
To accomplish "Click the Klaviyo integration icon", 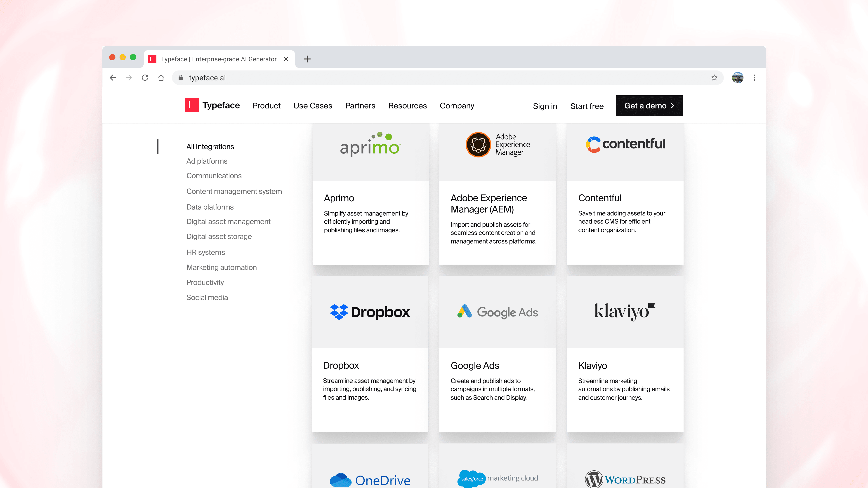I will [x=625, y=312].
